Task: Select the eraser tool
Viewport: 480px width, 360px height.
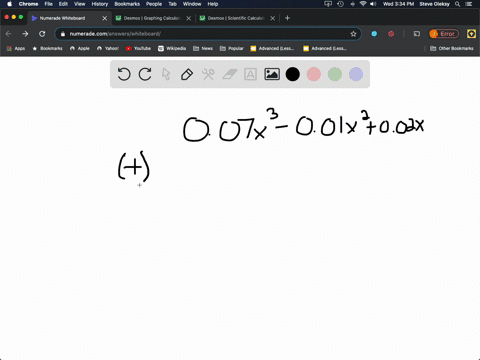Action: coord(229,74)
